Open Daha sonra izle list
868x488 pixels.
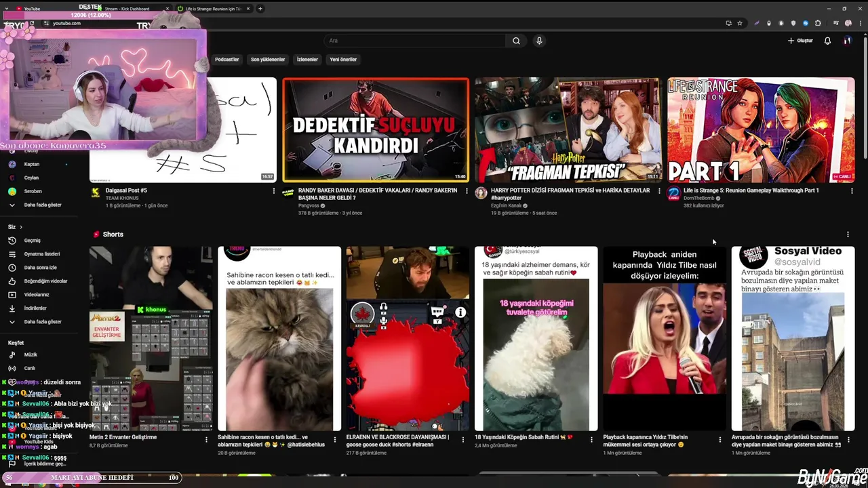40,268
